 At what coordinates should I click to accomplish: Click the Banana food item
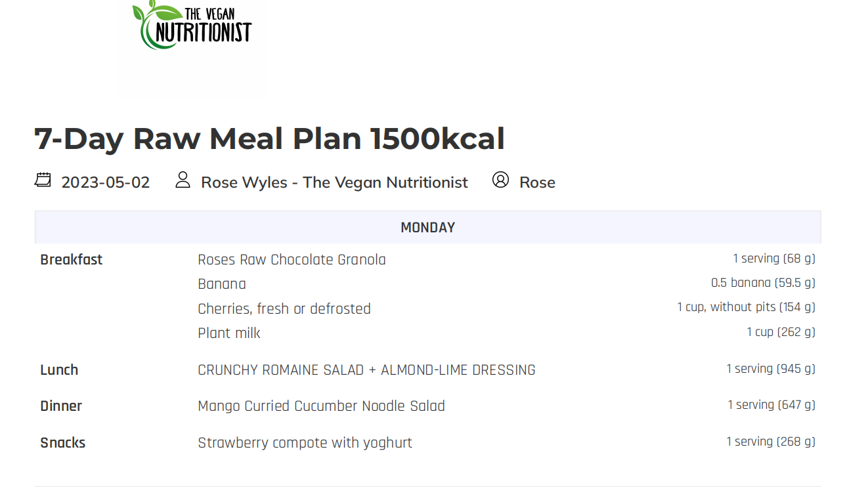(x=222, y=284)
